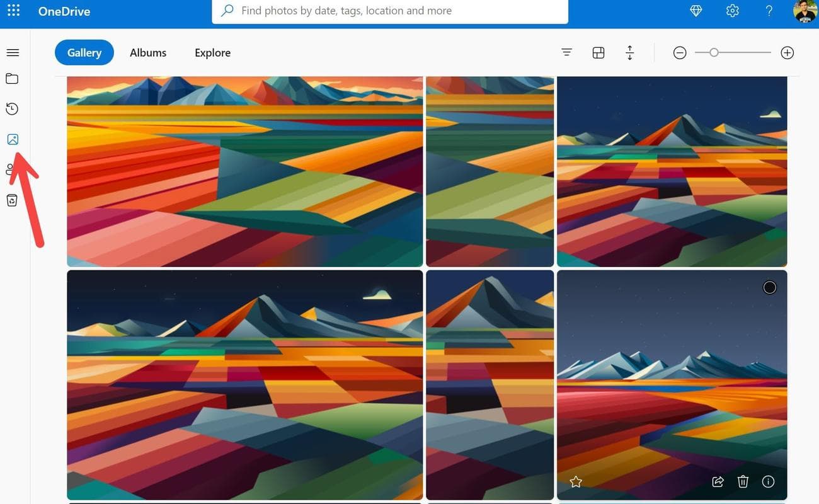Screen dimensions: 819x504
Task: Open the Help menu question mark
Action: coord(769,10)
